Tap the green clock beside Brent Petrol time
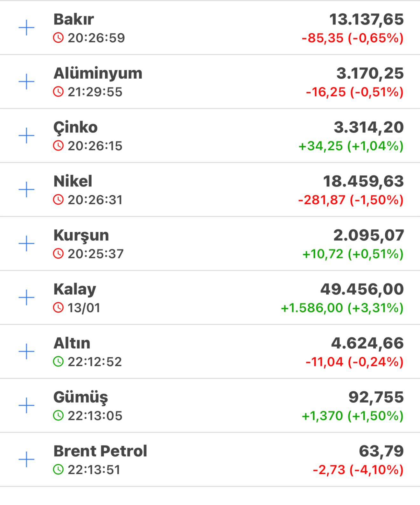420x505 pixels. [58, 469]
